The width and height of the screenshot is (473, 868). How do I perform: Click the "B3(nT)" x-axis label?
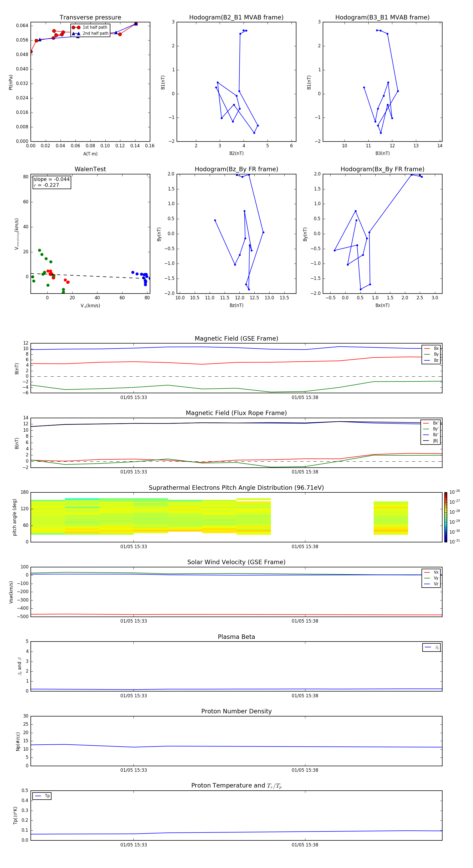point(382,153)
